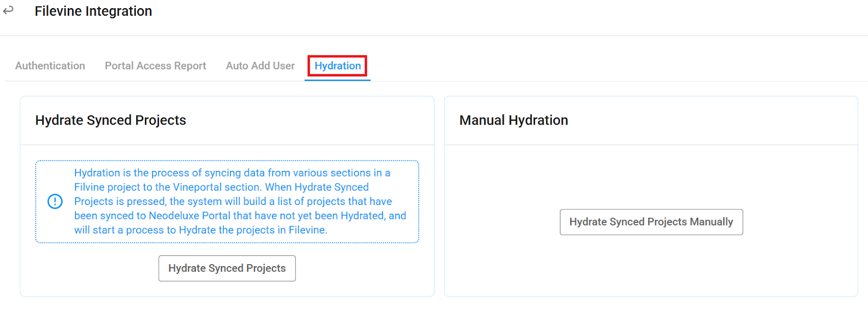Click the blue info circle icon
This screenshot has width=868, height=309.
pyautogui.click(x=55, y=202)
